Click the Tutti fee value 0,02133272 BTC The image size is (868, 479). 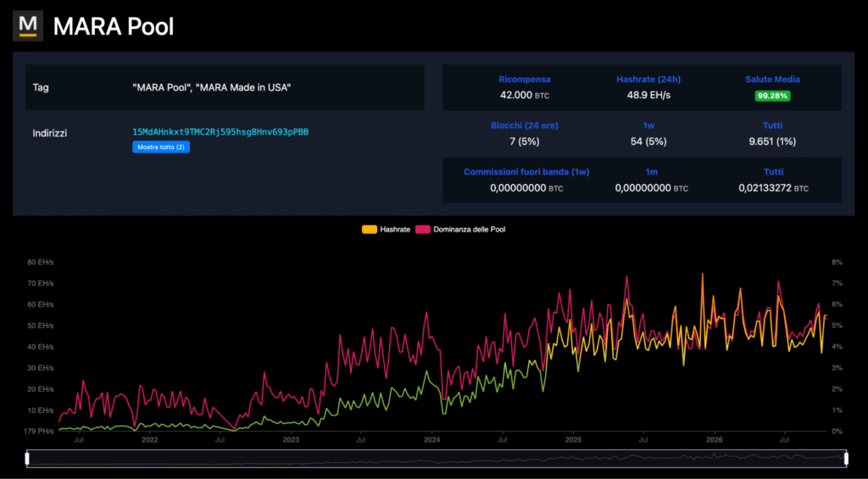(x=773, y=188)
